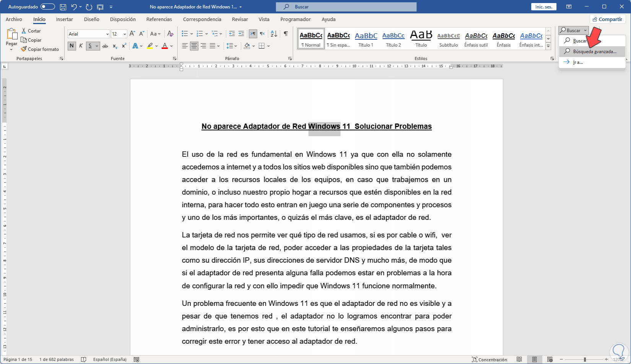631x364 pixels.
Task: Open Fuente dialog launcher
Action: [174, 58]
